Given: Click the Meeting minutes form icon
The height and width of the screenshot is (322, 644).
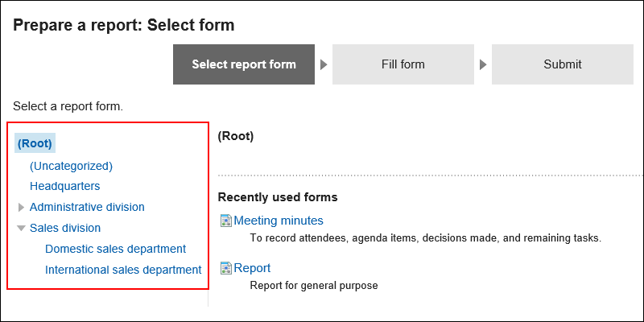Looking at the screenshot, I should pyautogui.click(x=226, y=221).
